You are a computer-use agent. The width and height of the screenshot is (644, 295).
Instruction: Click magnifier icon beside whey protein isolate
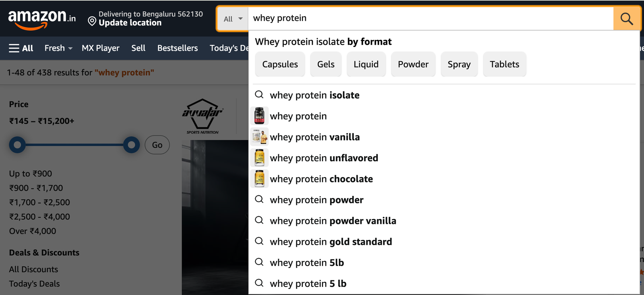coord(260,95)
